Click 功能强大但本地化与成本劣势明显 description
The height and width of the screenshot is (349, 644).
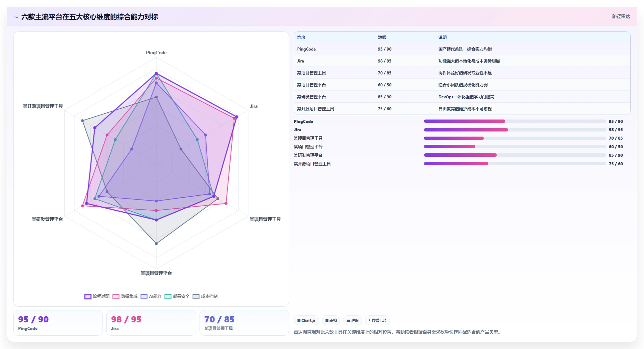click(469, 61)
